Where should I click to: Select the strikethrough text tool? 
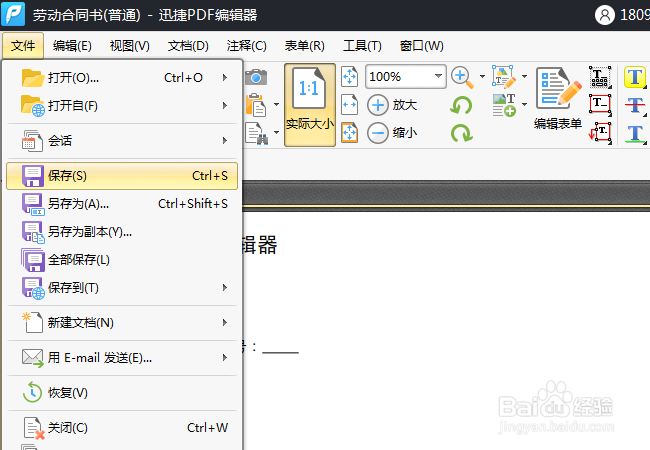(x=635, y=105)
